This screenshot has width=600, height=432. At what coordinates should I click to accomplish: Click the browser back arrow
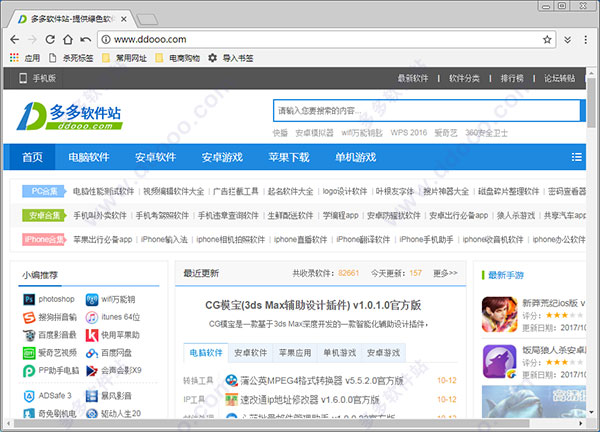pos(15,39)
